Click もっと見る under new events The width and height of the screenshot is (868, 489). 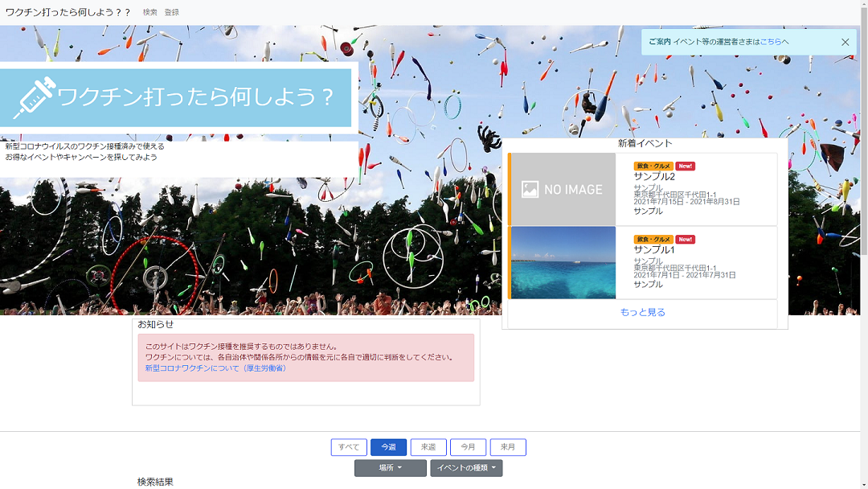pos(642,313)
